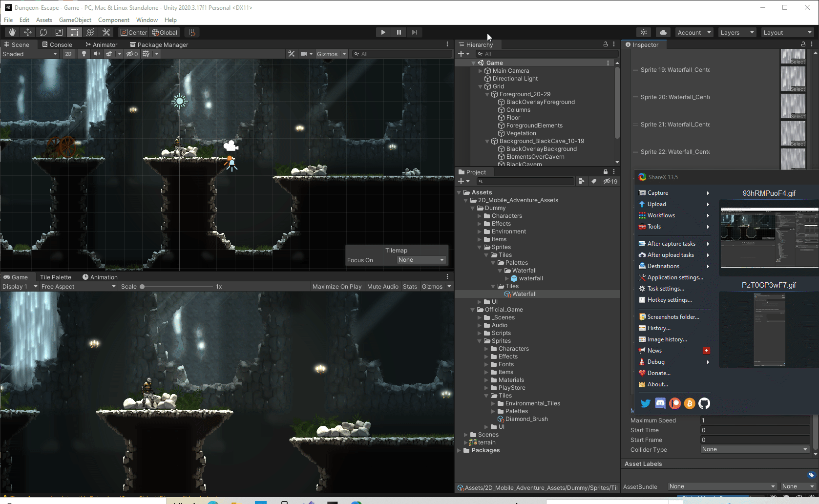Collapse the Grid object in Hierarchy
The width and height of the screenshot is (819, 504).
pyautogui.click(x=481, y=86)
